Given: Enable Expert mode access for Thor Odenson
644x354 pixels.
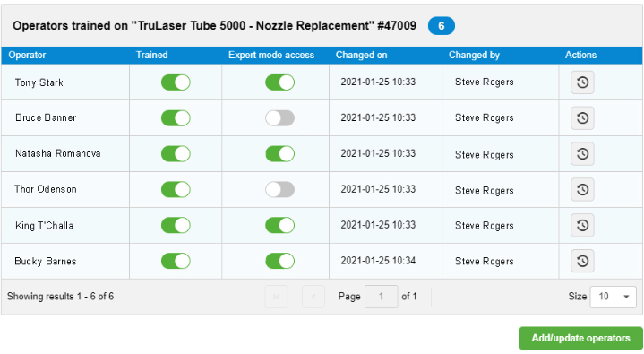Looking at the screenshot, I should click(x=280, y=189).
